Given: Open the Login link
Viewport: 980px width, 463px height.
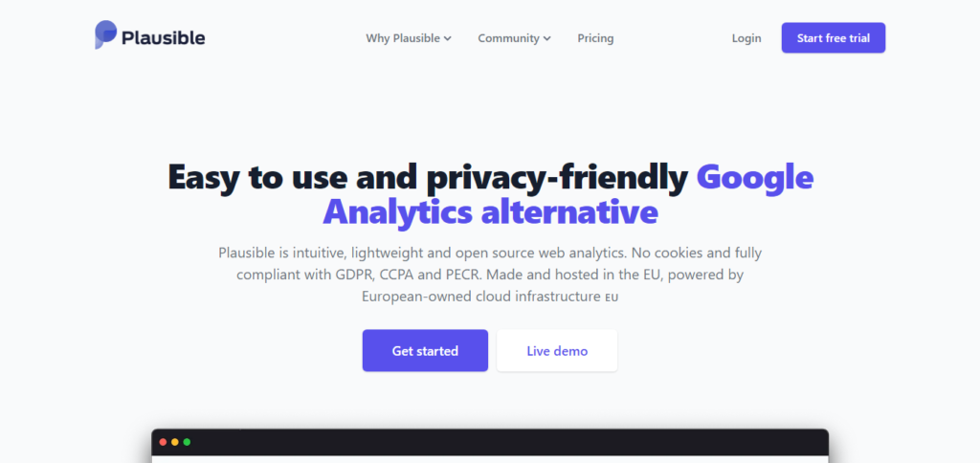Looking at the screenshot, I should [746, 38].
